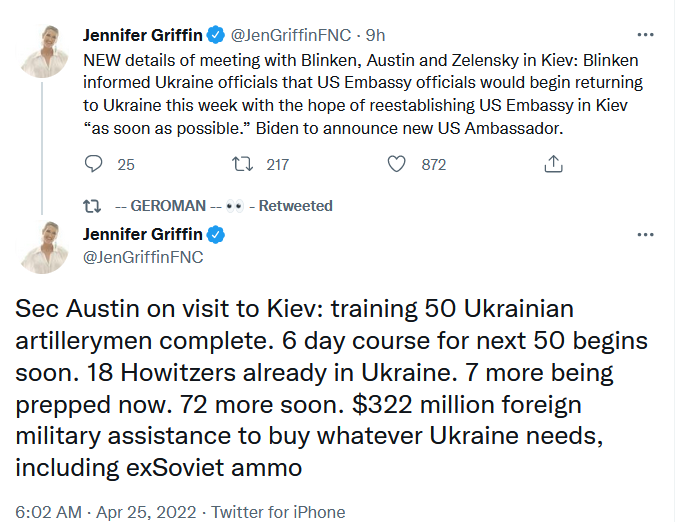Open the profile photo on the lower tweet

pyautogui.click(x=44, y=248)
